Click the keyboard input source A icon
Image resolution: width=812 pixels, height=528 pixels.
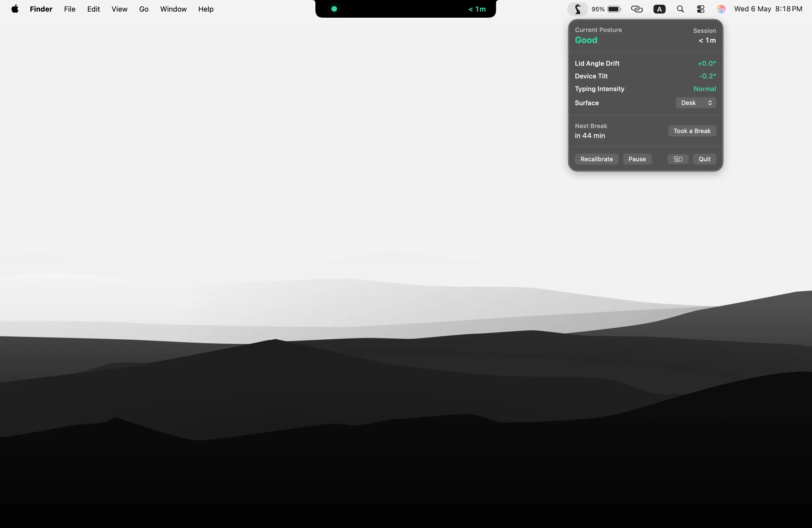point(659,9)
